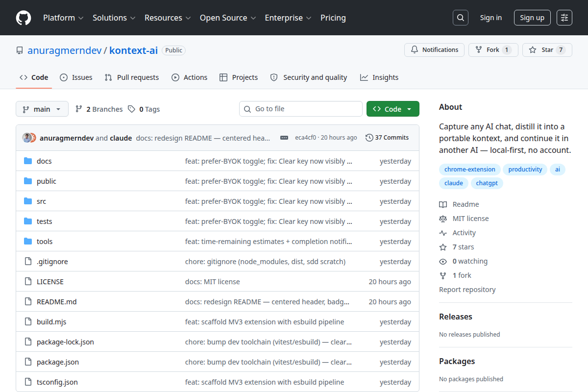588x392 pixels.
Task: Switch to the Issues tab
Action: [76, 77]
